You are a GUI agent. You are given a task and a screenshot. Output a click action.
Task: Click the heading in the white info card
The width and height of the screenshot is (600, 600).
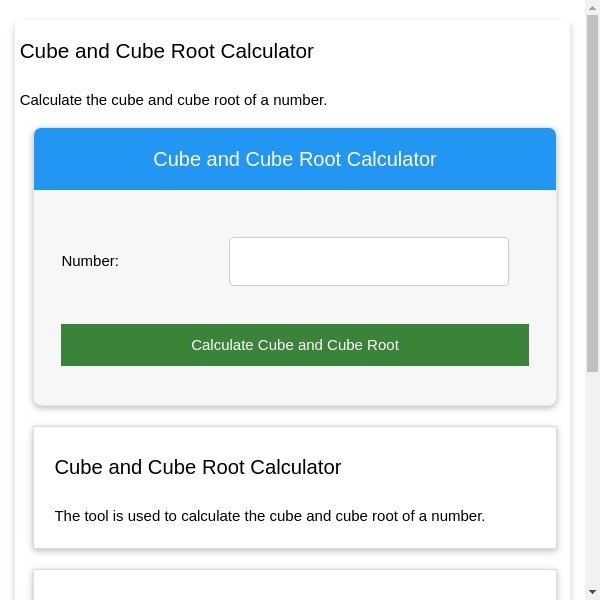198,467
